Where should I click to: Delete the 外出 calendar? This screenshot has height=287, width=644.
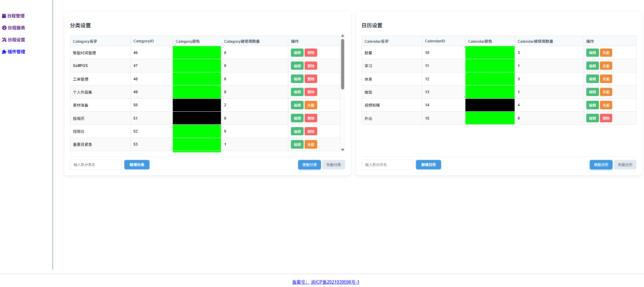click(606, 118)
